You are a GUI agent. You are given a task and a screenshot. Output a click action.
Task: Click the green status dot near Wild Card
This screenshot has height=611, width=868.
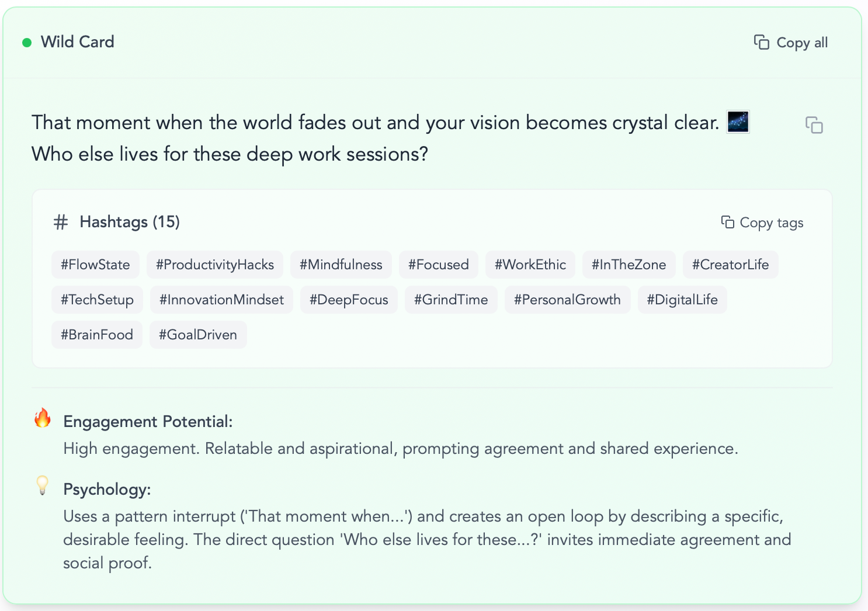pos(26,42)
